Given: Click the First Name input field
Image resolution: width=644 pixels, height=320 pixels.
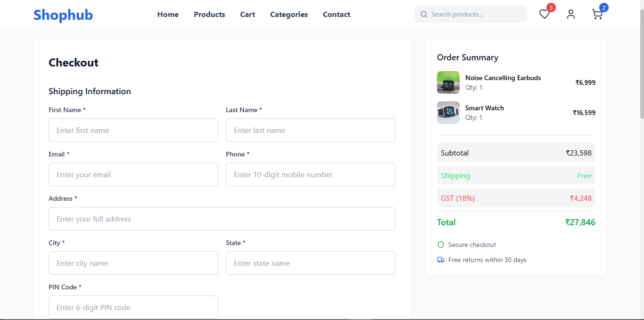Looking at the screenshot, I should 133,130.
